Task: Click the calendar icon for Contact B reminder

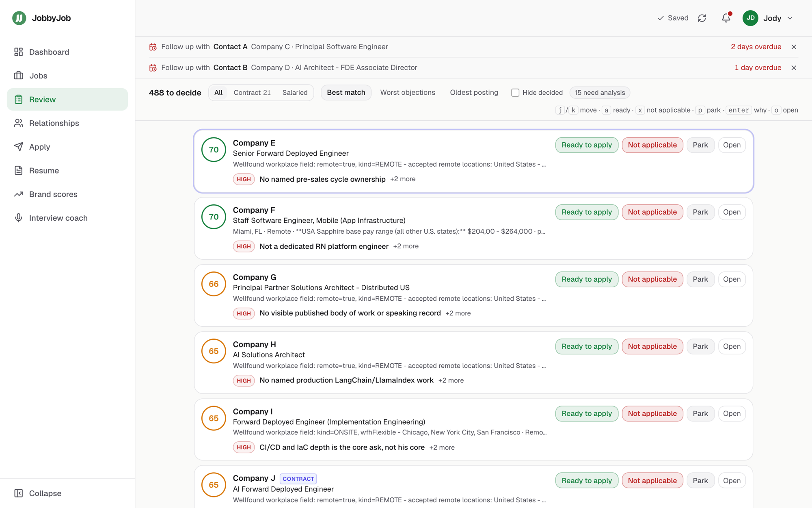Action: (153, 67)
